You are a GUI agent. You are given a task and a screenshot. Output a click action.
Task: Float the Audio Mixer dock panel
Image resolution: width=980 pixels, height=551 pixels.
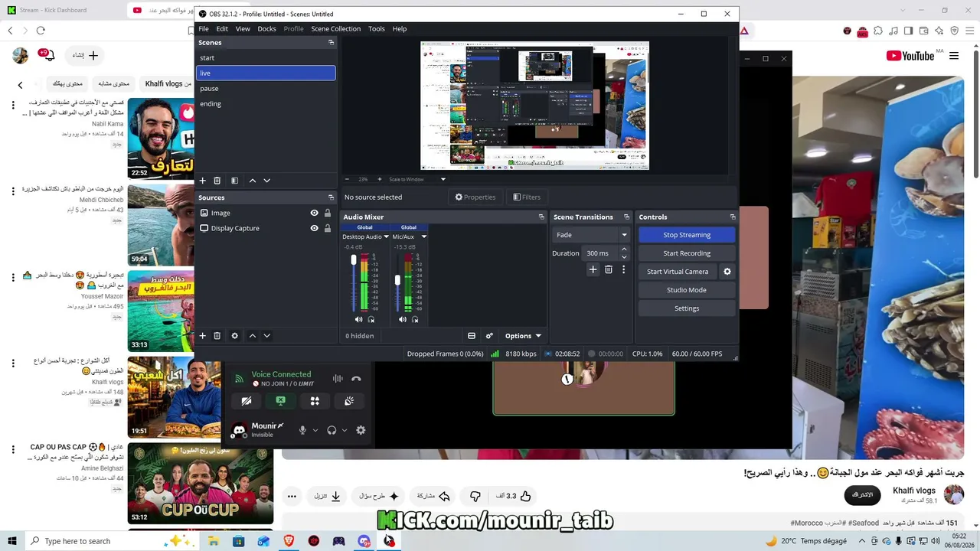541,217
